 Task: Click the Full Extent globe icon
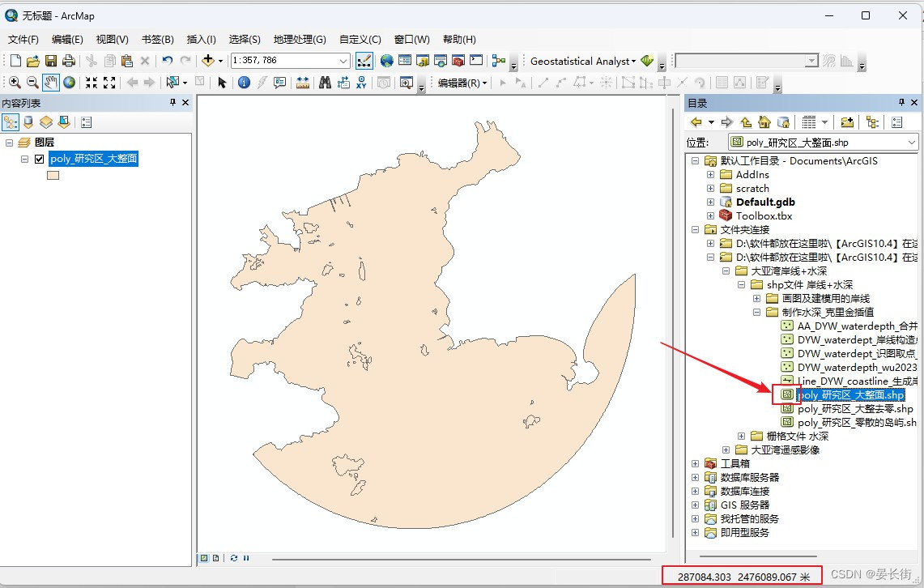pyautogui.click(x=69, y=83)
